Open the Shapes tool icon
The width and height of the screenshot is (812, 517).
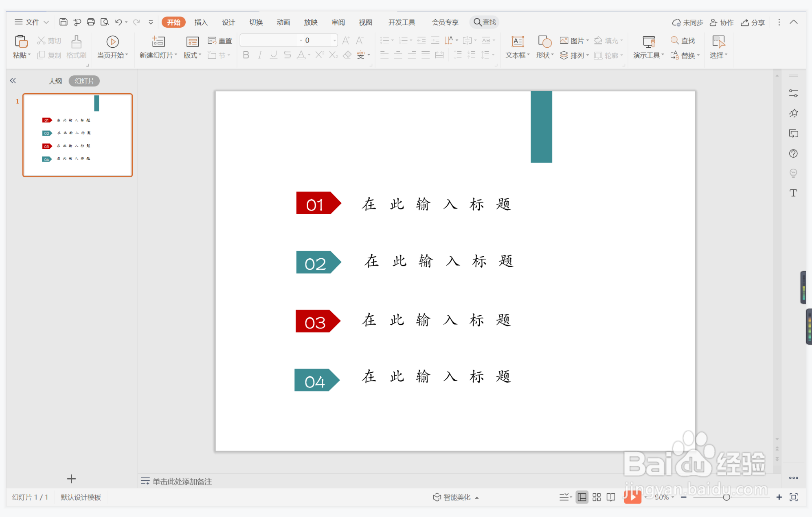[x=544, y=42]
